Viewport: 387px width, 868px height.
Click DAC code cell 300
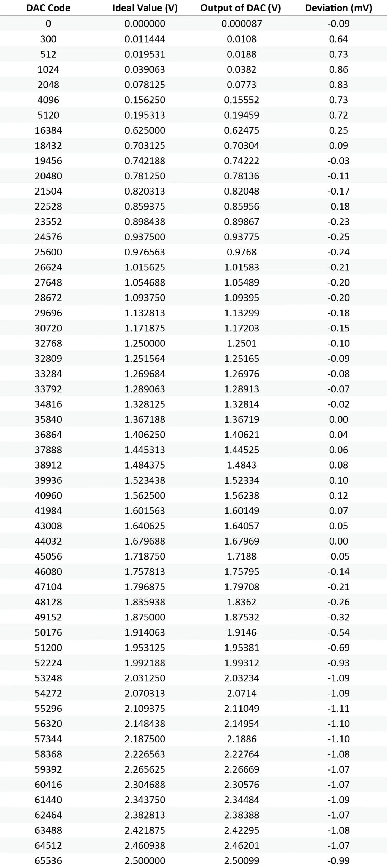(48, 39)
